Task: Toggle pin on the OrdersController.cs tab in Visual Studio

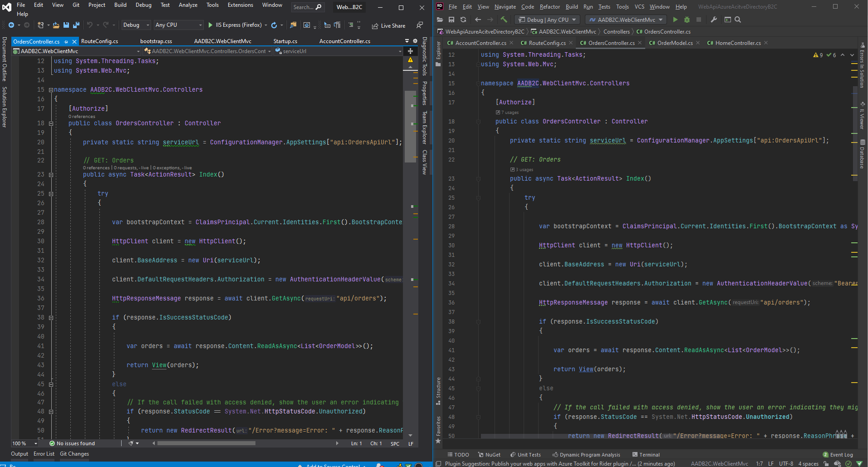Action: 66,41
